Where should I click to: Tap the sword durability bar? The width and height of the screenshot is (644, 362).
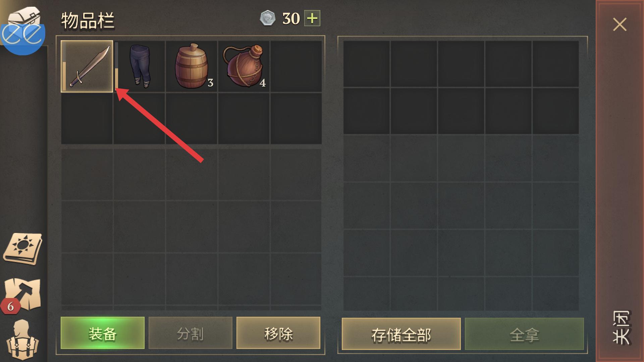pyautogui.click(x=64, y=76)
